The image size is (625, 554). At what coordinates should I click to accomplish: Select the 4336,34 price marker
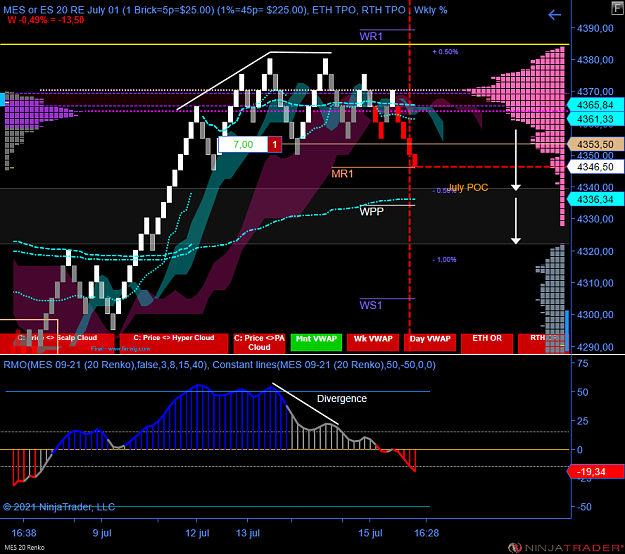click(x=595, y=199)
